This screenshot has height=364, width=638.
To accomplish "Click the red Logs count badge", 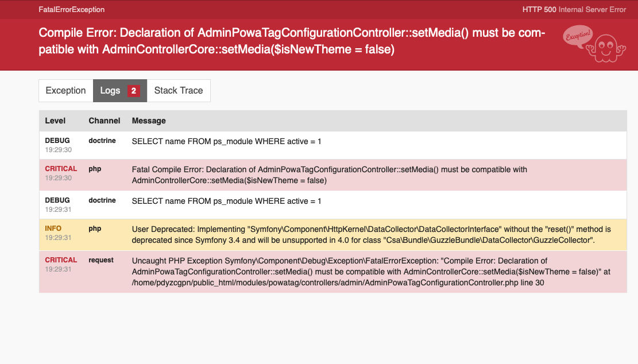I will pos(133,91).
